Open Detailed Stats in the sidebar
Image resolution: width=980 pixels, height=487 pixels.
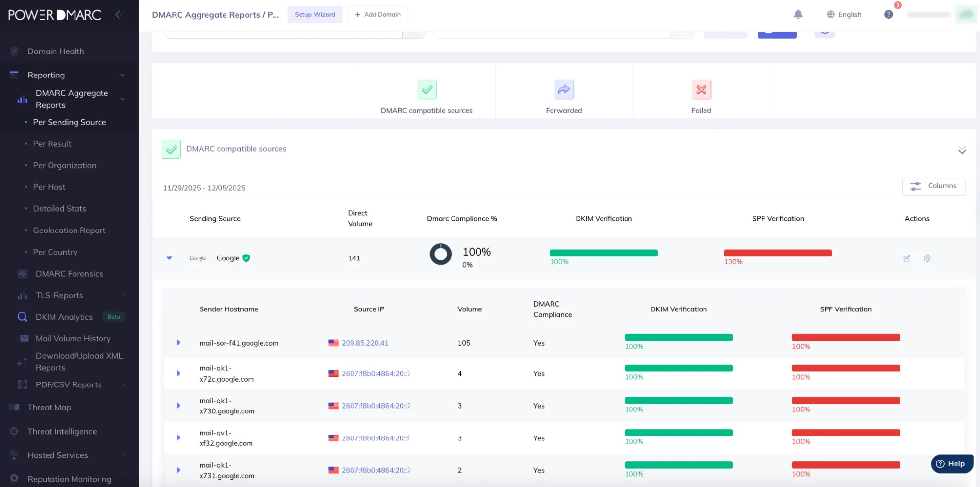(x=59, y=208)
